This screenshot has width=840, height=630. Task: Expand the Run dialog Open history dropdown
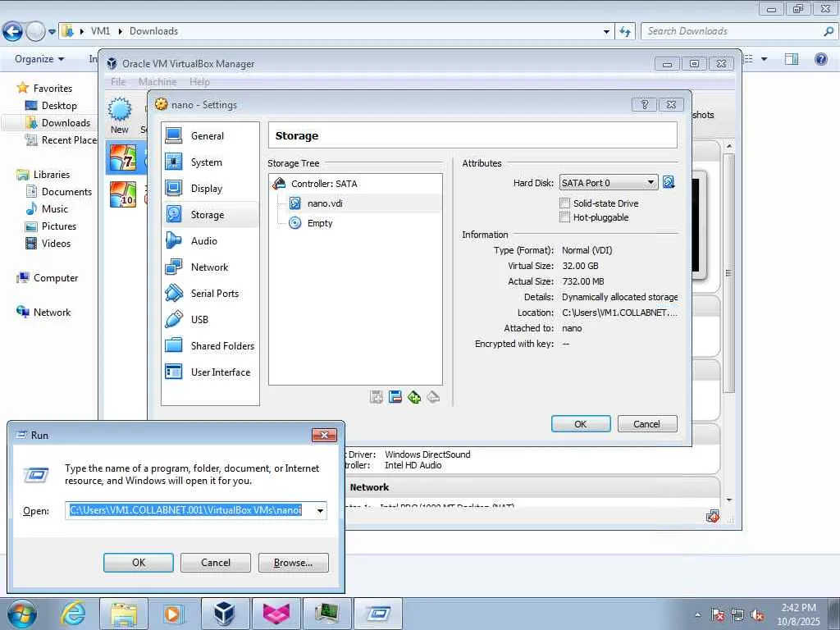point(320,510)
